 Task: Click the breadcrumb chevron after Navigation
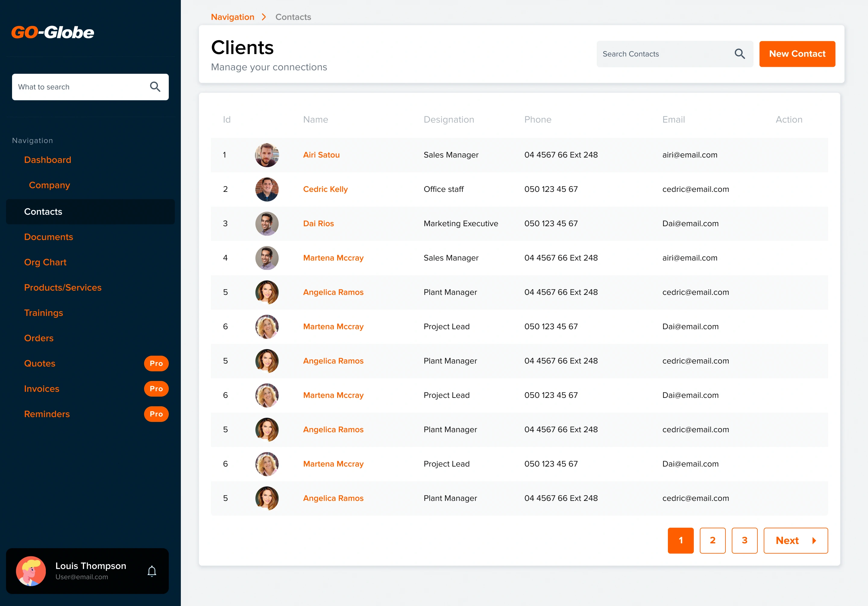pos(264,17)
